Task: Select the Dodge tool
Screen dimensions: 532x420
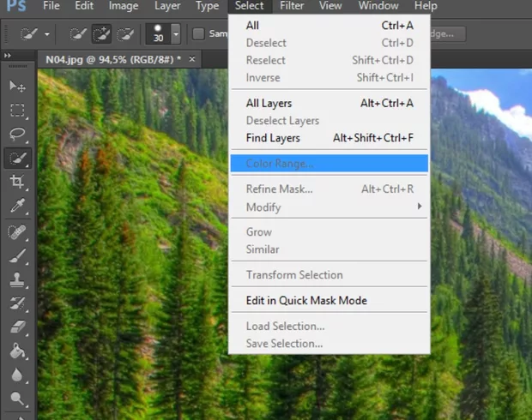Action: [17, 399]
